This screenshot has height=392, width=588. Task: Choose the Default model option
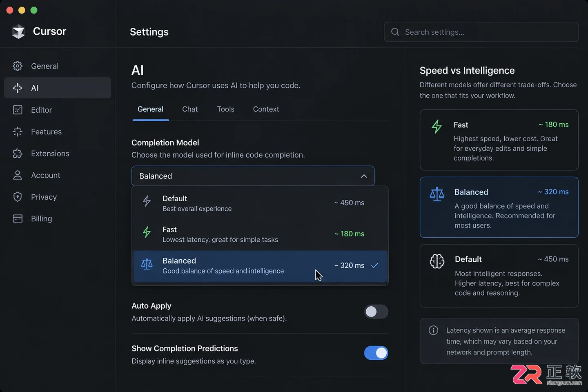[260, 203]
